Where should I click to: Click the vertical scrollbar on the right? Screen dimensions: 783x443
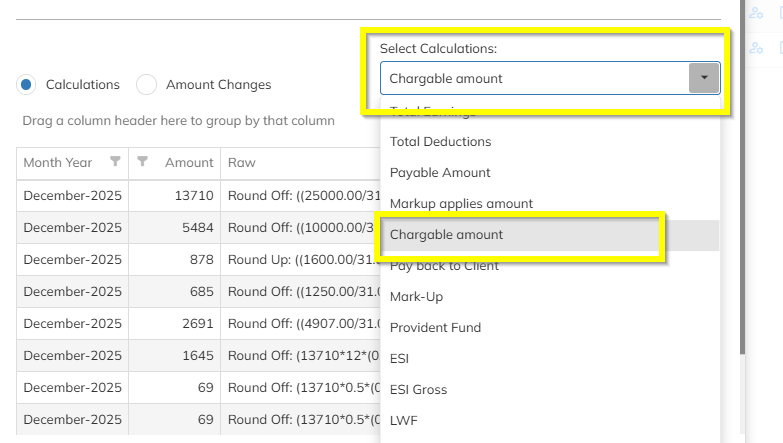pos(742,200)
